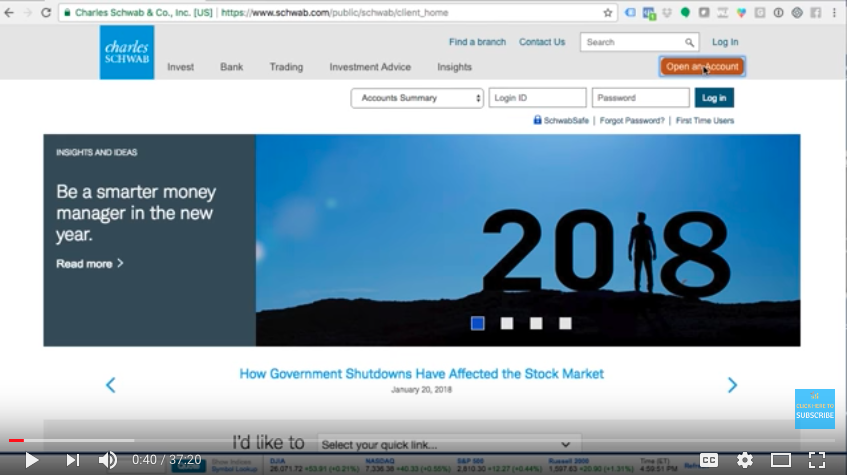Open the Bank menu
847x475 pixels.
coord(231,67)
